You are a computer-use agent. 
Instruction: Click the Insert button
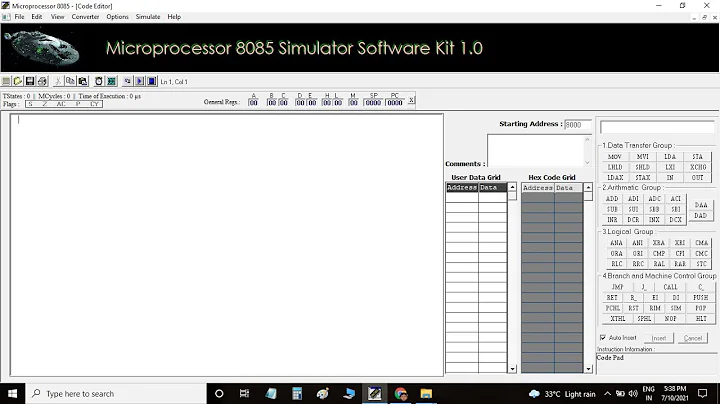click(659, 338)
